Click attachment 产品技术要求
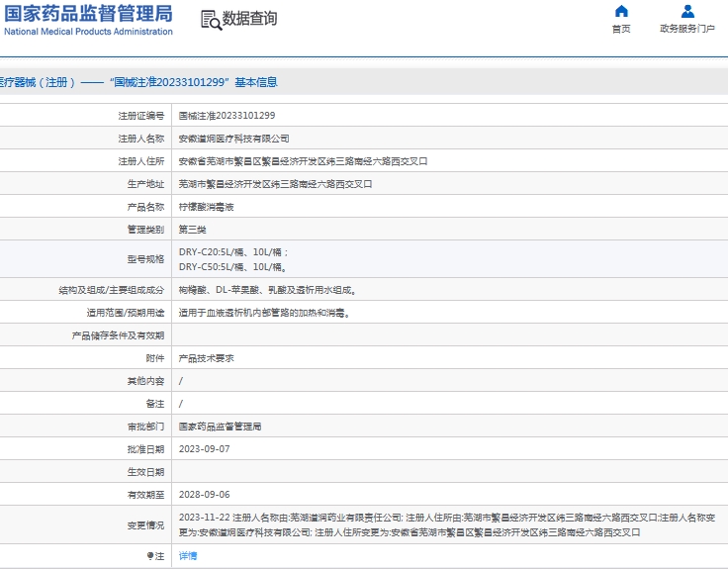This screenshot has height=570, width=728. [207, 358]
